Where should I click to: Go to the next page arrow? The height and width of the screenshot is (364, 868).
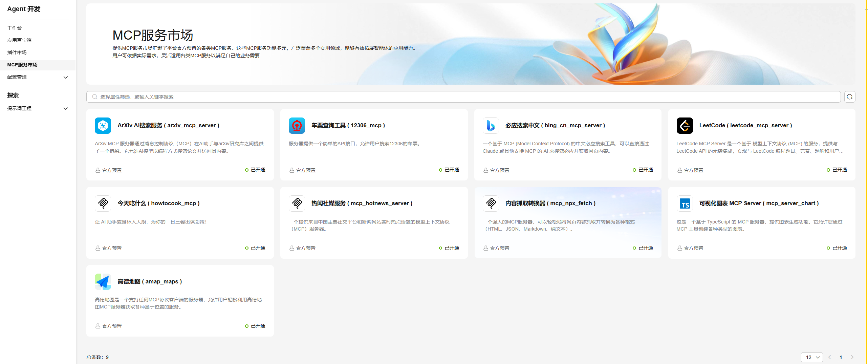point(852,357)
